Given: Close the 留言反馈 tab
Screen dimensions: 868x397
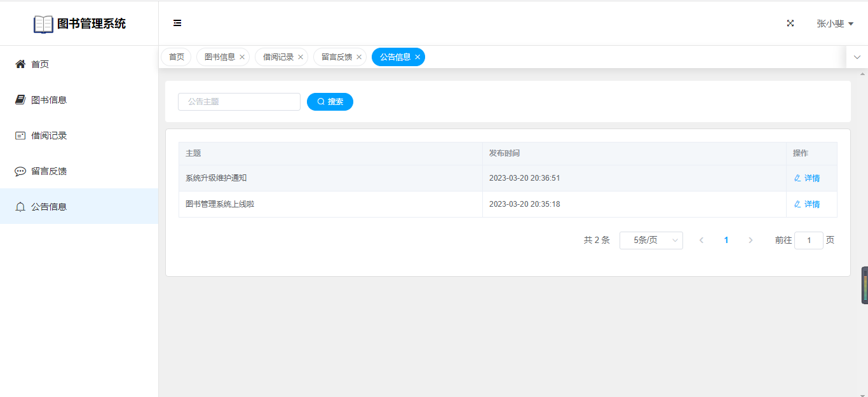Looking at the screenshot, I should (359, 57).
